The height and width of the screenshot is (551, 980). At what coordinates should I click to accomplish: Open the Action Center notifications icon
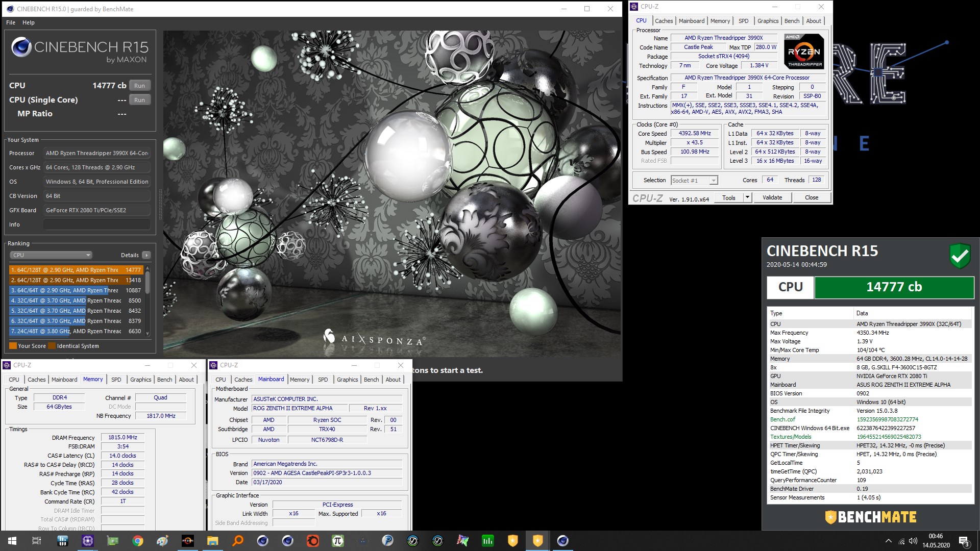coord(964,541)
